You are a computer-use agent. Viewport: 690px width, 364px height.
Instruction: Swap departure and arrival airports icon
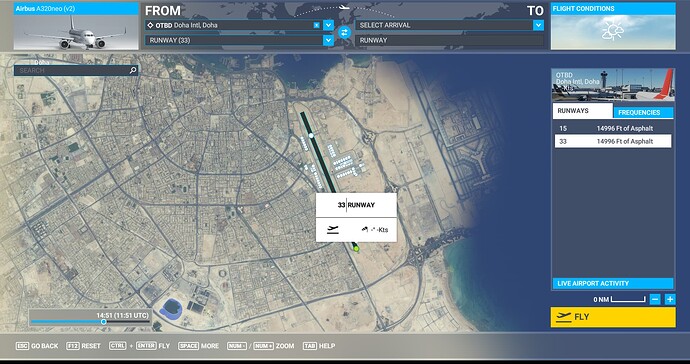(x=344, y=33)
